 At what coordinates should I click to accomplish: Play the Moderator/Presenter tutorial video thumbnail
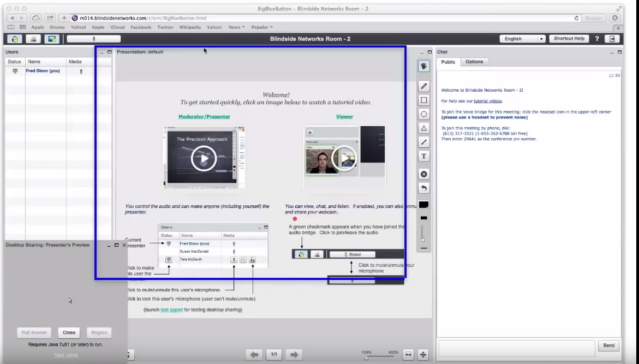point(204,158)
